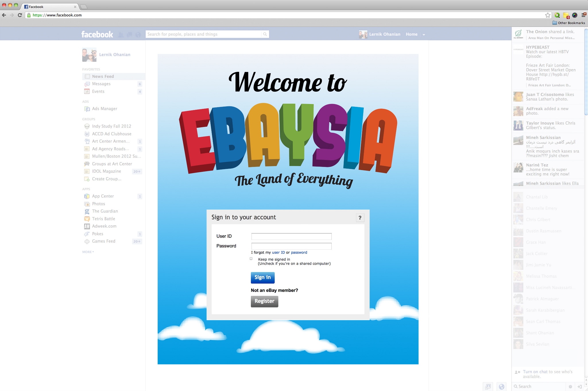Click the Adweek.com app icon
The width and height of the screenshot is (588, 391).
tap(87, 226)
